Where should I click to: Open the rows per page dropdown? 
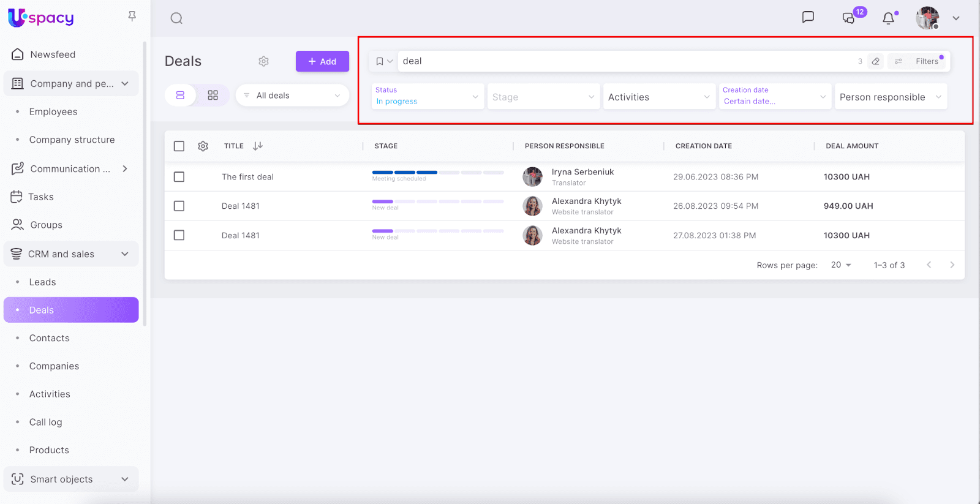click(x=841, y=265)
